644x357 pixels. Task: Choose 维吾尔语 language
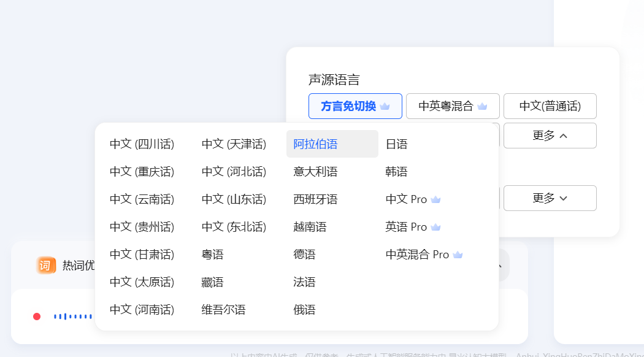click(x=223, y=310)
